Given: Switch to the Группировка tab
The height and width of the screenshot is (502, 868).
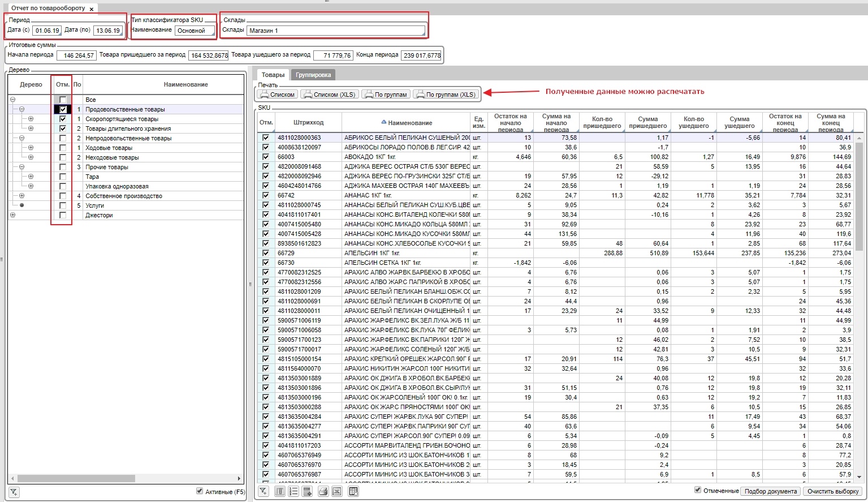Looking at the screenshot, I should (x=313, y=75).
